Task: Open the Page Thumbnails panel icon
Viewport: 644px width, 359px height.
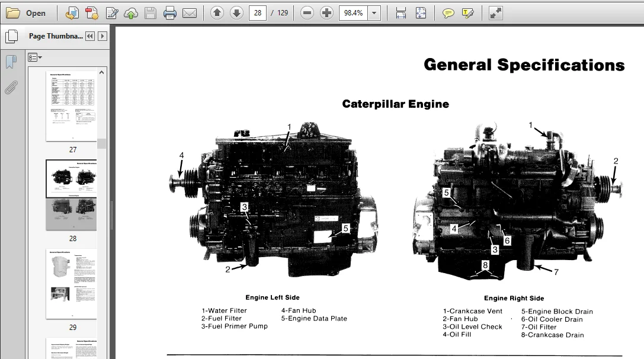Action: coord(11,37)
